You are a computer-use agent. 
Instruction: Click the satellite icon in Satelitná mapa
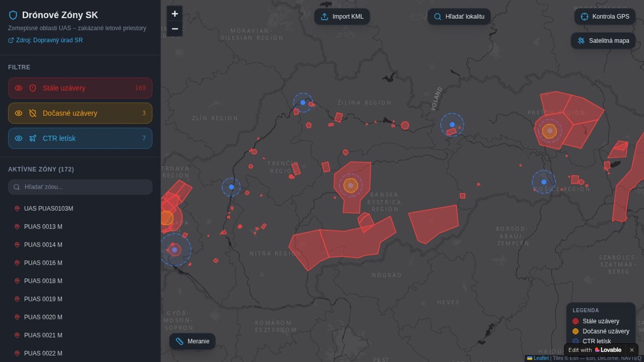581,41
